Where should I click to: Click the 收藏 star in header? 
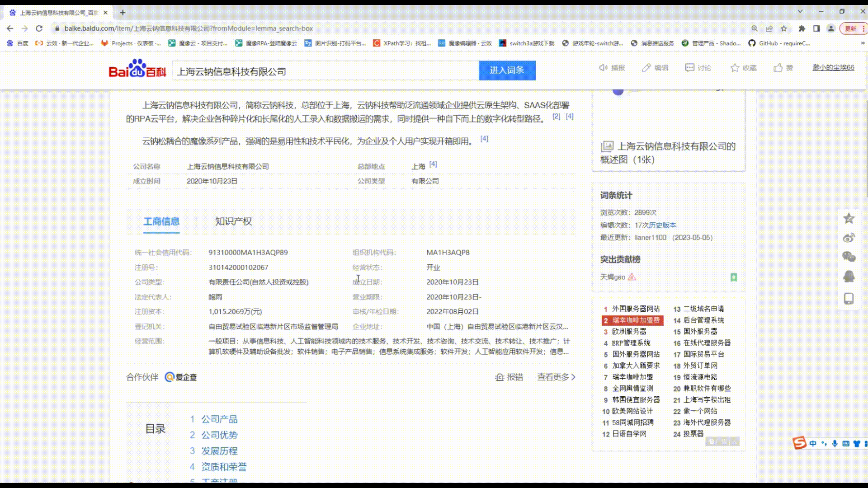735,68
